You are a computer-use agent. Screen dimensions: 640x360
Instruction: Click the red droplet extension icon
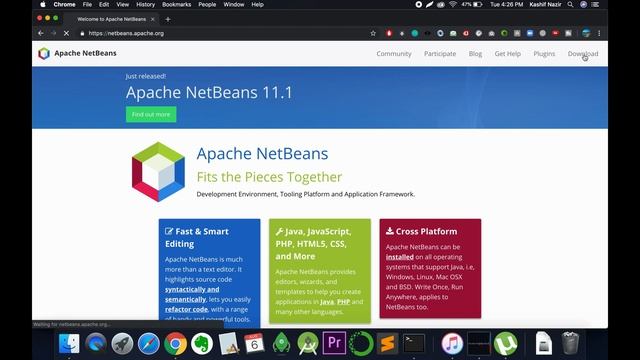(x=389, y=33)
